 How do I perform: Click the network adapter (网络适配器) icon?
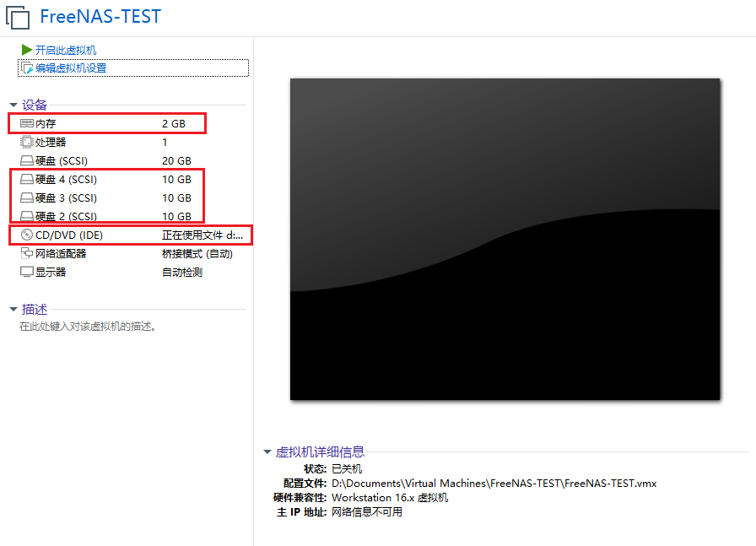pos(26,253)
